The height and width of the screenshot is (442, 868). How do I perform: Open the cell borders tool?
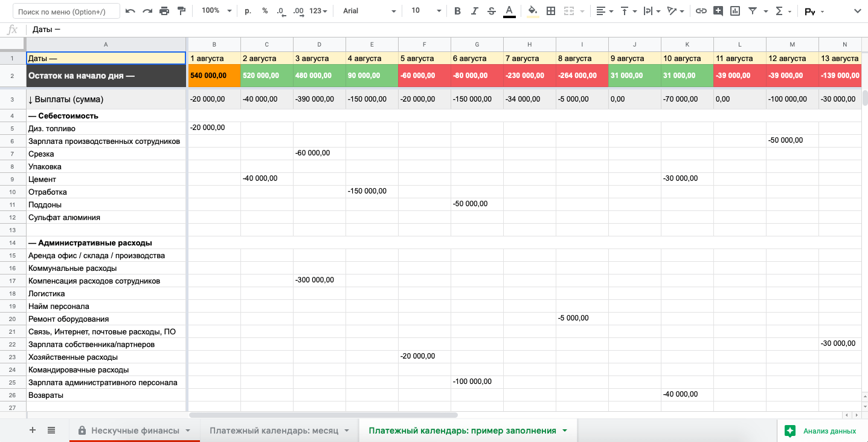click(x=550, y=11)
